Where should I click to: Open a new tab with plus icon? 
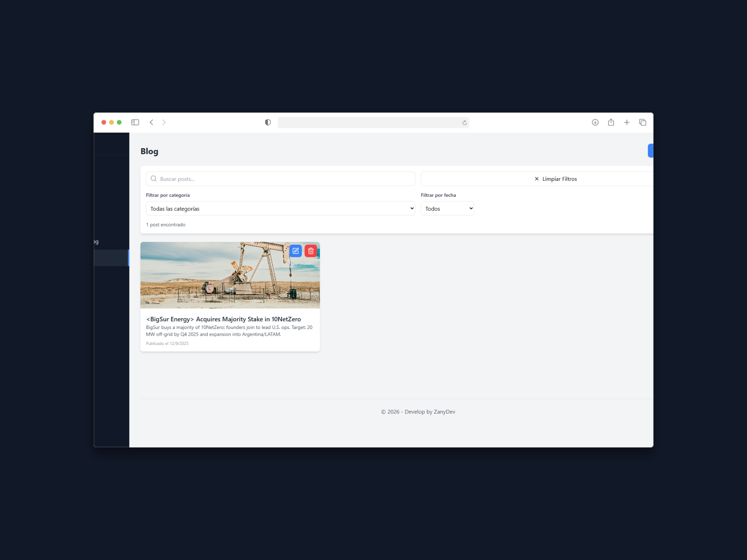pyautogui.click(x=627, y=122)
